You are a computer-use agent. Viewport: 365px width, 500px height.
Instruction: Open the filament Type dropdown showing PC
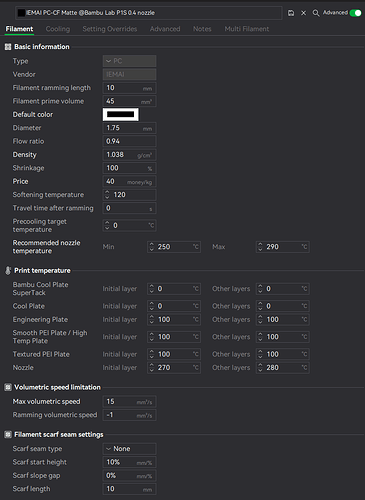click(x=129, y=61)
